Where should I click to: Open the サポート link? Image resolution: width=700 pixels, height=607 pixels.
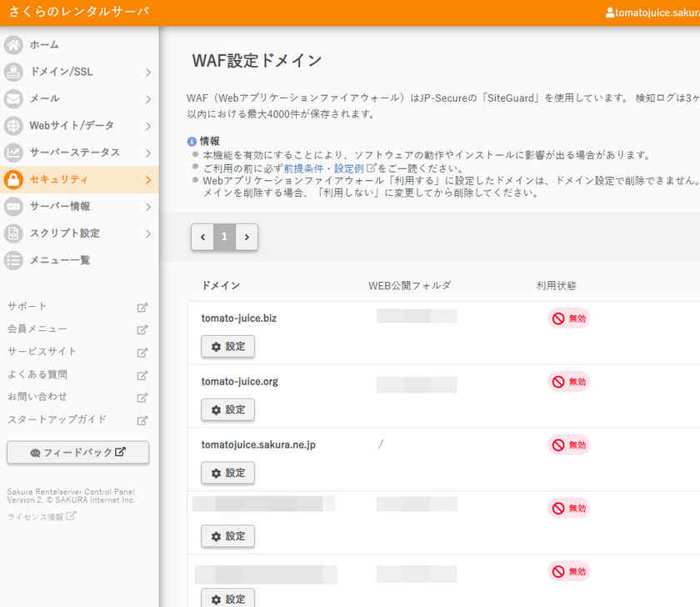pos(27,306)
